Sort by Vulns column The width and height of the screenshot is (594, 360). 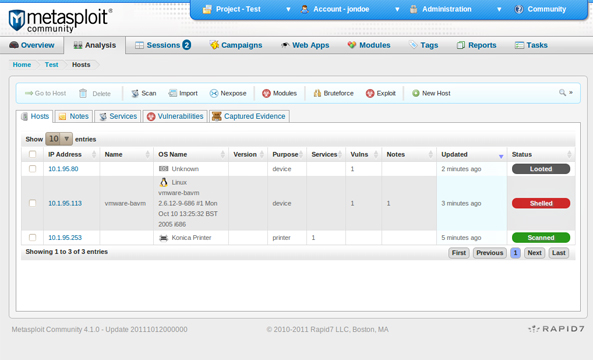[364, 154]
